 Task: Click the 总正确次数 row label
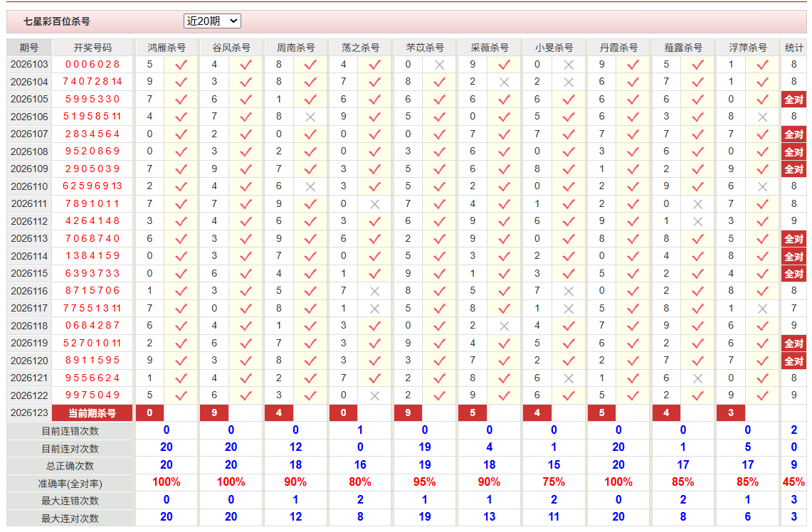(x=70, y=466)
